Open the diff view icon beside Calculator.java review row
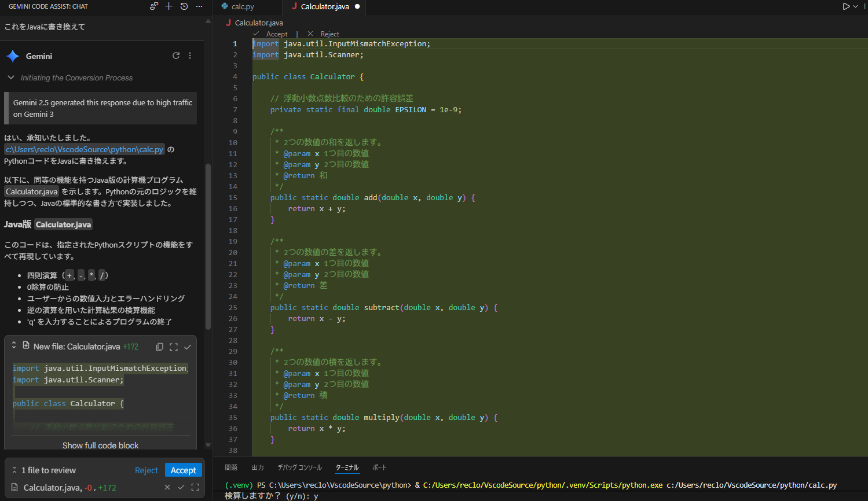The image size is (868, 501). (195, 488)
